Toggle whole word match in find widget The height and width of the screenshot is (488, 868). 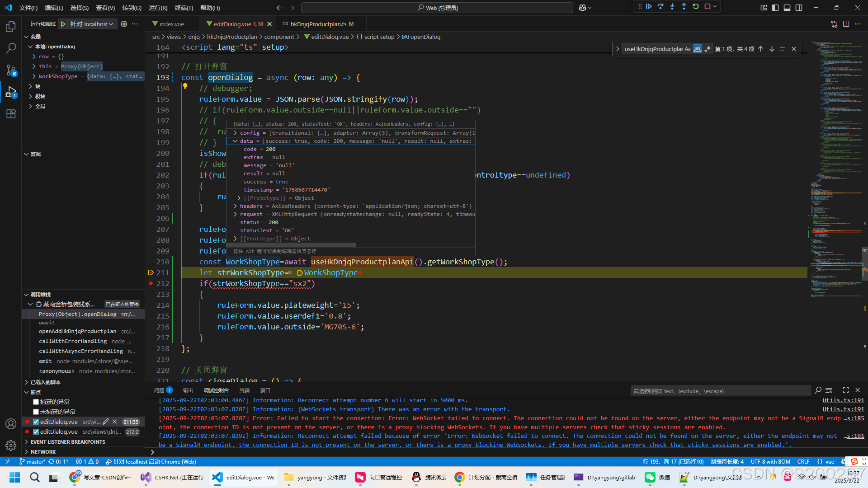698,49
